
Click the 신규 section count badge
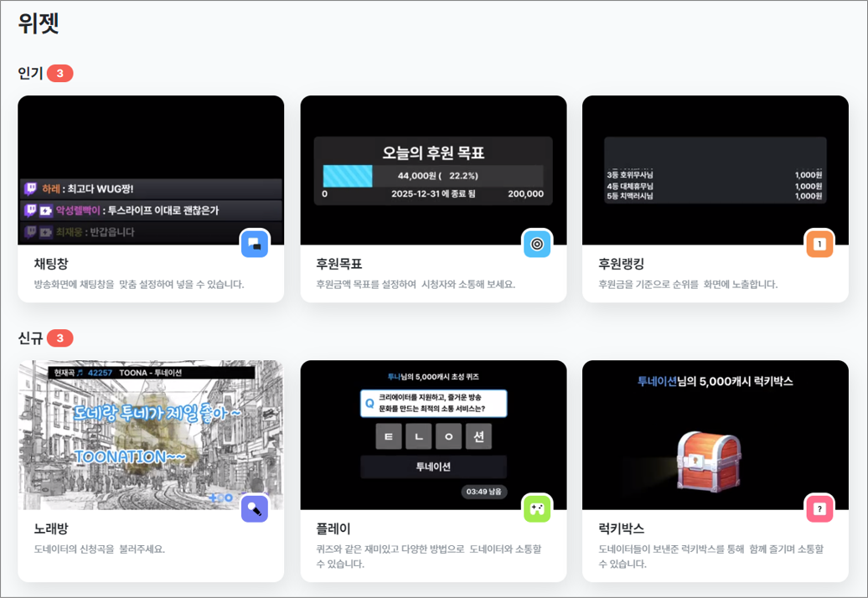coord(60,338)
